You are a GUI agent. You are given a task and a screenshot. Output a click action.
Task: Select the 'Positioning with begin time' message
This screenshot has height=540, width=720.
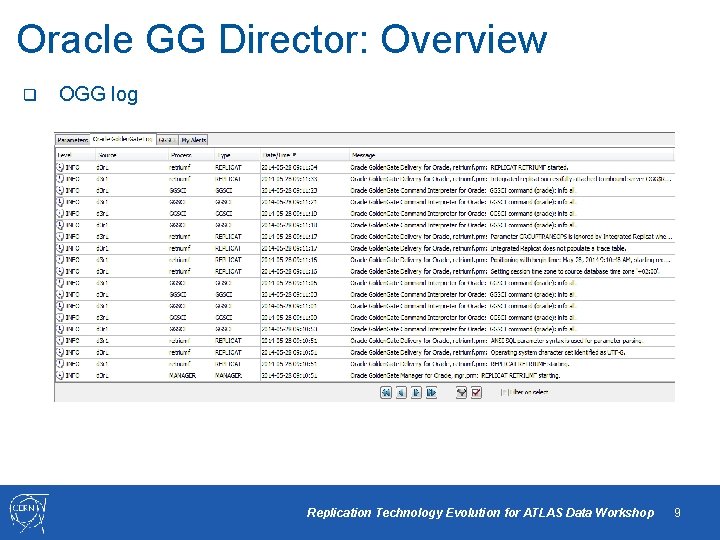(x=511, y=259)
